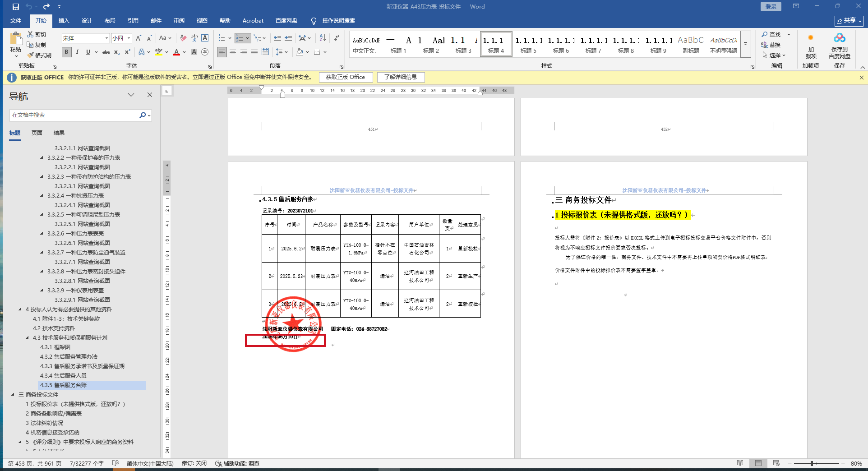Toggle Italic formatting

click(x=77, y=52)
